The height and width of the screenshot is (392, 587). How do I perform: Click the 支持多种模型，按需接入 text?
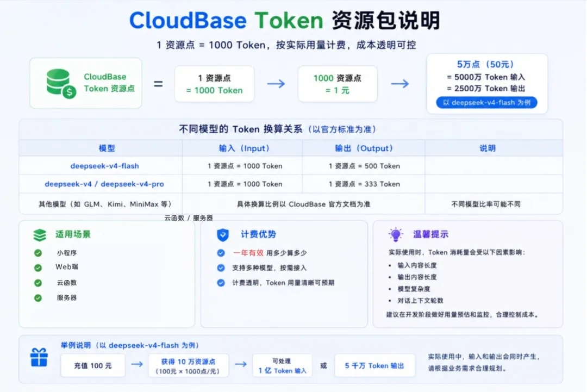269,267
